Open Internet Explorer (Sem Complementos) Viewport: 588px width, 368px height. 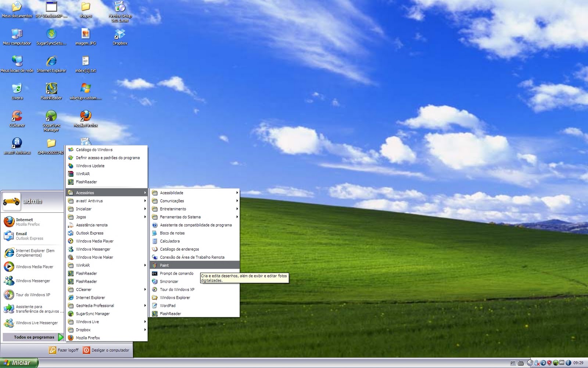(33, 253)
